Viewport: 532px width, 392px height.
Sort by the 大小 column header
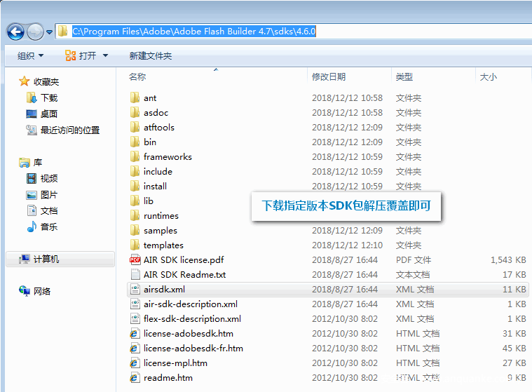tap(489, 76)
